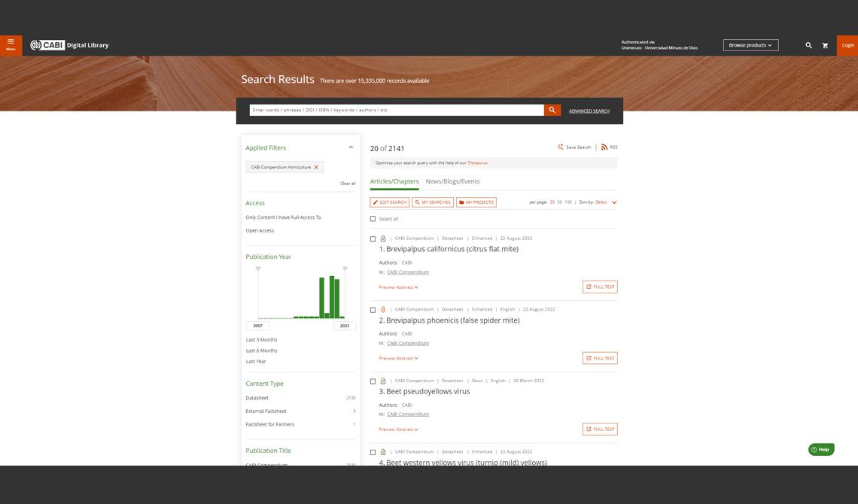The image size is (858, 504).
Task: Check the Brevipalpus phoenicis result box
Action: 373,310
